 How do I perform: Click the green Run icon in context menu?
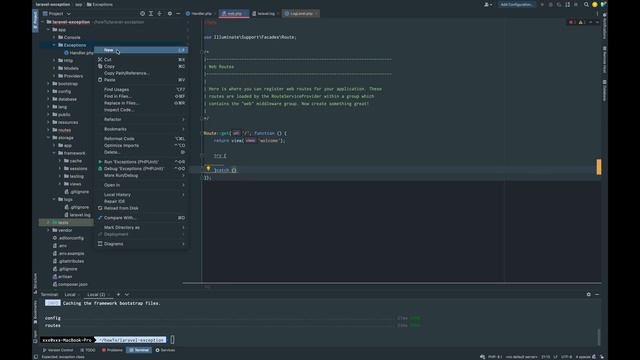(x=100, y=162)
